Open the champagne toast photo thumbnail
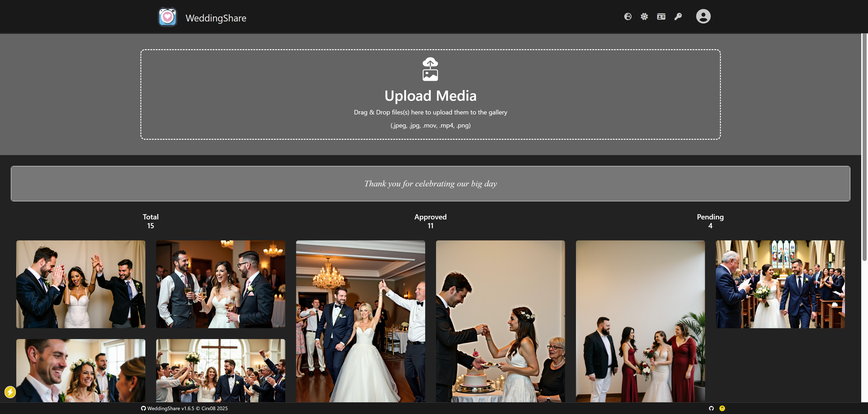 click(x=220, y=284)
